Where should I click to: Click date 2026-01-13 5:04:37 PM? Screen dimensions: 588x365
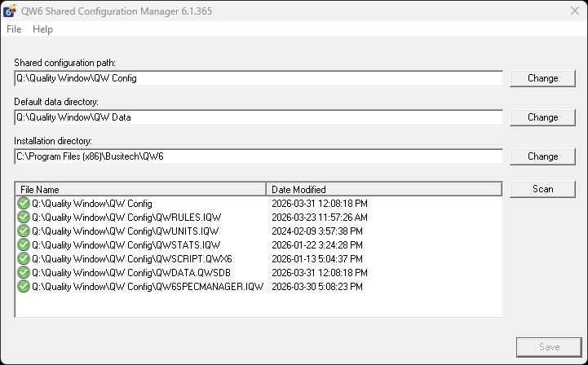pyautogui.click(x=317, y=259)
